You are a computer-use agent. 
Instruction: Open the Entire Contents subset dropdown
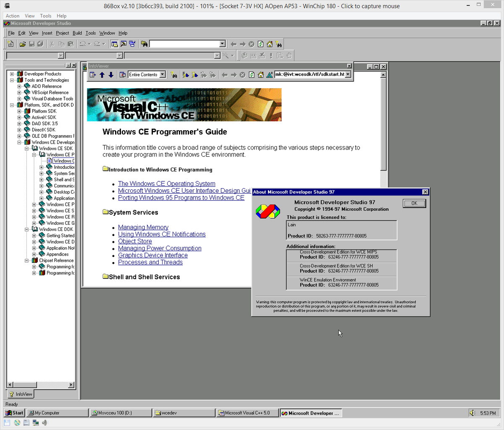click(x=163, y=75)
